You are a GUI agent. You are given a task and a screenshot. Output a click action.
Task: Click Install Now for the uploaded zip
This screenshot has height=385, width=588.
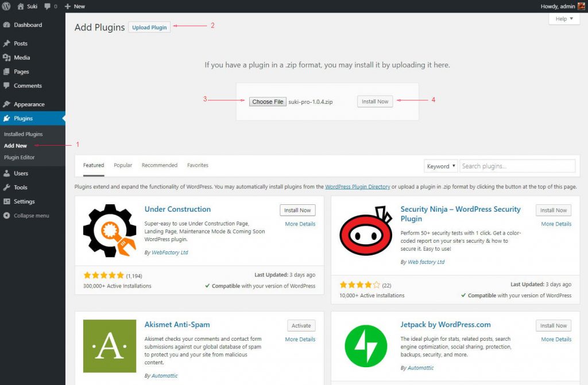(x=375, y=102)
